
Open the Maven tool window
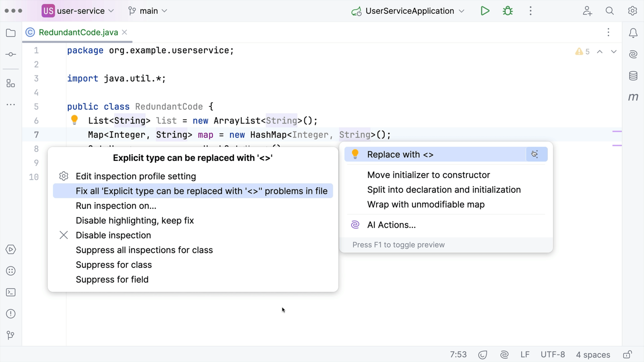(633, 97)
